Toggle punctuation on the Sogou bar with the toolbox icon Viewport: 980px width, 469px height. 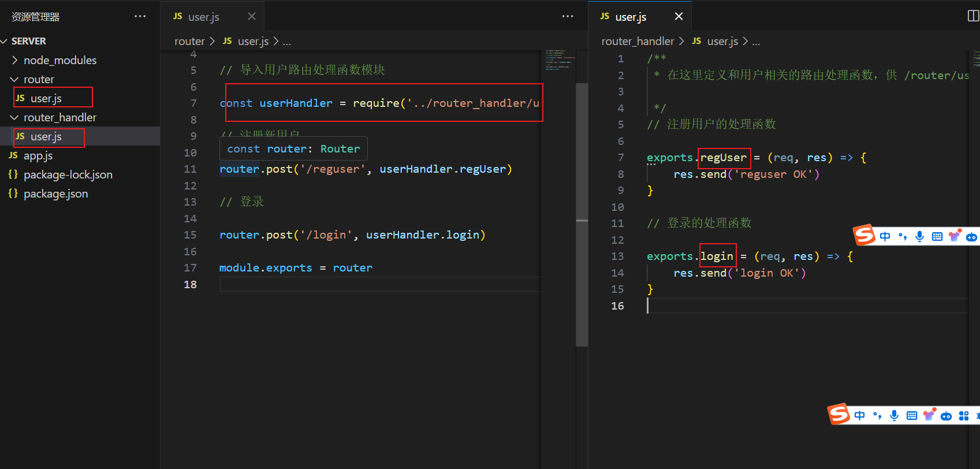pyautogui.click(x=877, y=416)
